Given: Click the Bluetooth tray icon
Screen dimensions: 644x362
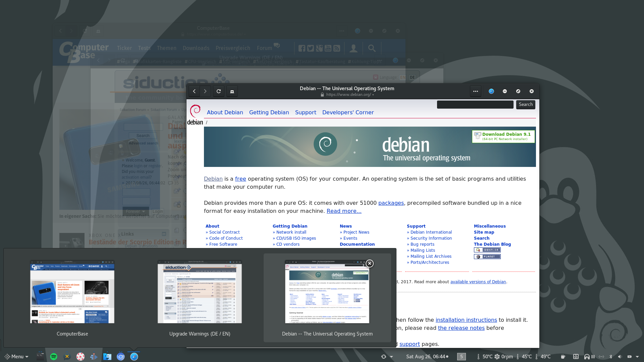Looking at the screenshot, I should 611,357.
